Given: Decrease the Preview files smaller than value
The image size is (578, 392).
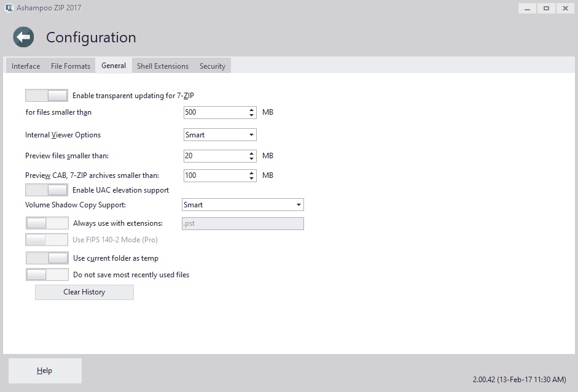Looking at the screenshot, I should (x=252, y=159).
